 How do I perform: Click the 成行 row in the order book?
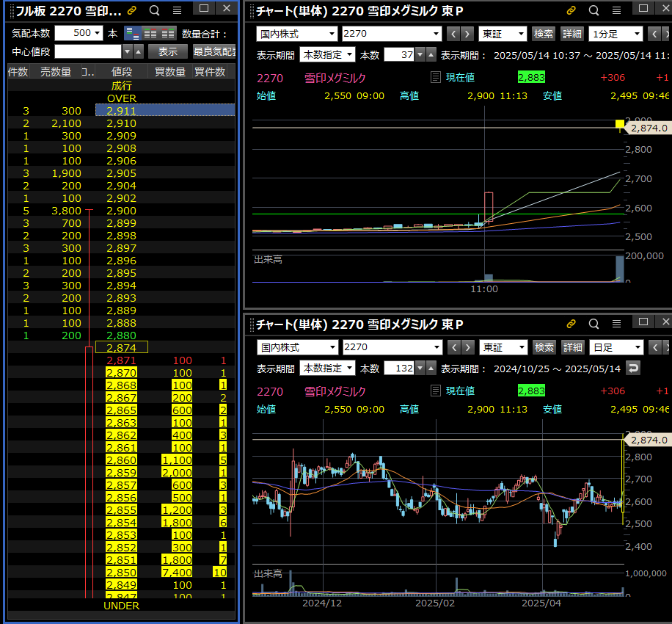(121, 86)
